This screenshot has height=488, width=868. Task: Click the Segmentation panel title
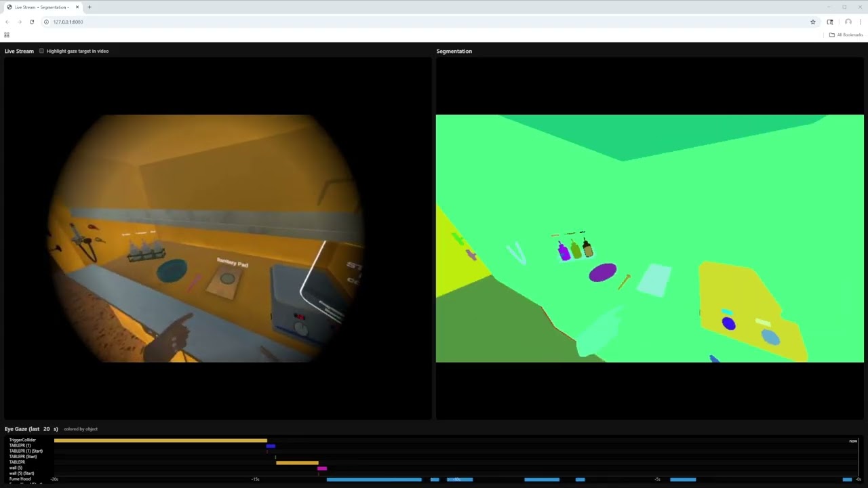454,51
